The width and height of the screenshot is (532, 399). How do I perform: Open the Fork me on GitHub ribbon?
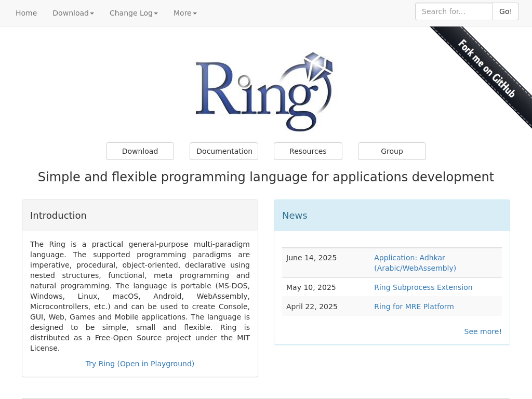[486, 69]
